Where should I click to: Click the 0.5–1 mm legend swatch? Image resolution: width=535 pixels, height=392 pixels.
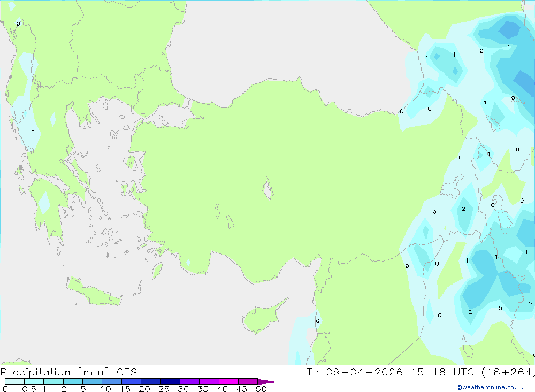(x=34, y=381)
